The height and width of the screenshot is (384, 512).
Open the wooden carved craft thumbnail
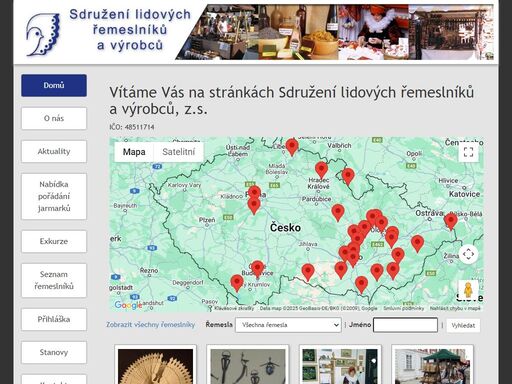pos(155,366)
